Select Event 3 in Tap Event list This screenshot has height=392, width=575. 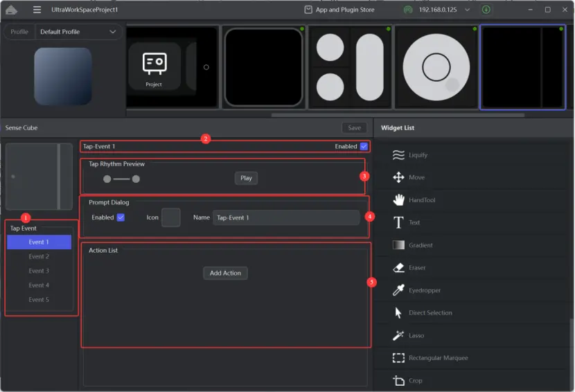tap(39, 271)
